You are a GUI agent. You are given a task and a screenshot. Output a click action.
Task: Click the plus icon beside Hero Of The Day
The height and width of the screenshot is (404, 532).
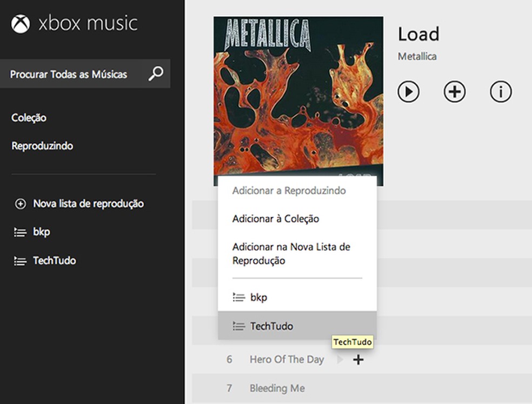358,359
